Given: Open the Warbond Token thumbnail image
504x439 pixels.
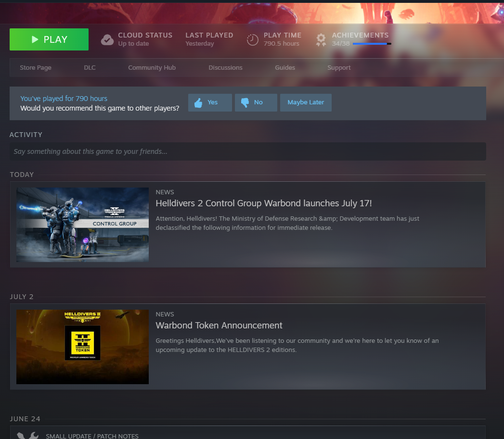Looking at the screenshot, I should (x=83, y=347).
